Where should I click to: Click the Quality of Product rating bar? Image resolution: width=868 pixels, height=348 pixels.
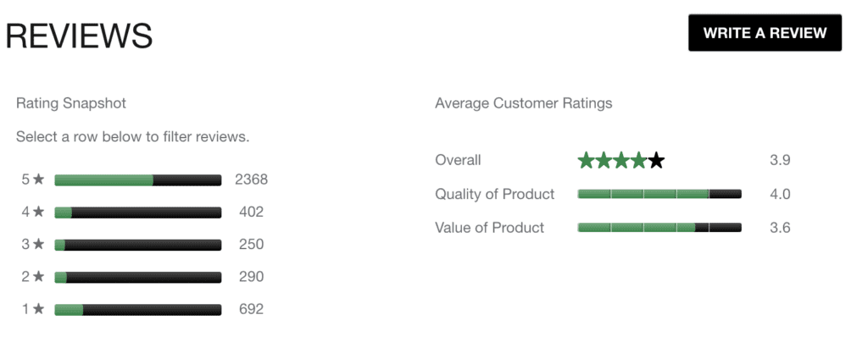tap(659, 194)
